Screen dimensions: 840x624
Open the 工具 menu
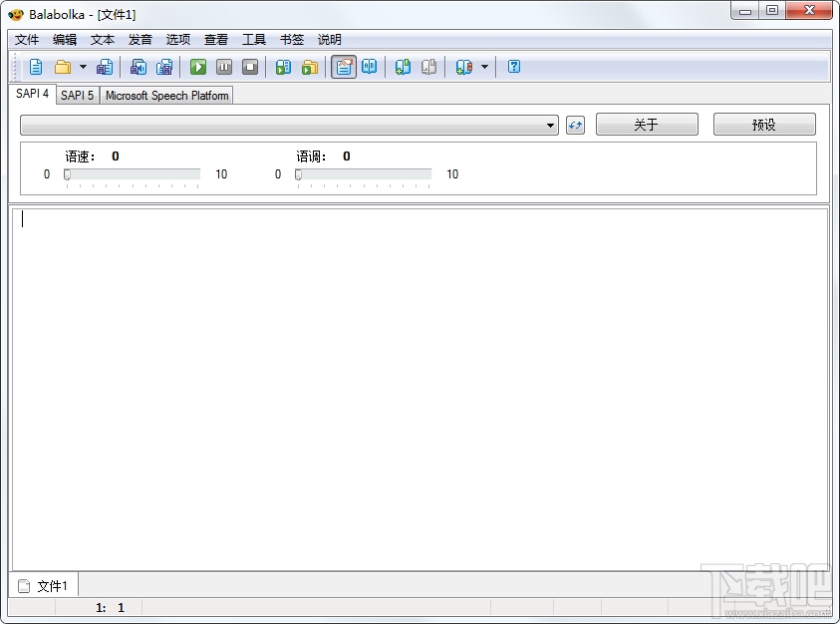[254, 40]
